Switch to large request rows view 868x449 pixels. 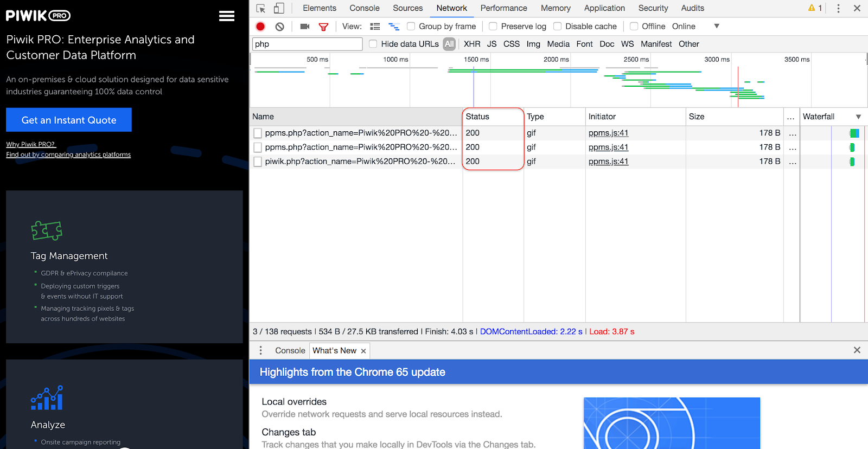(x=375, y=26)
